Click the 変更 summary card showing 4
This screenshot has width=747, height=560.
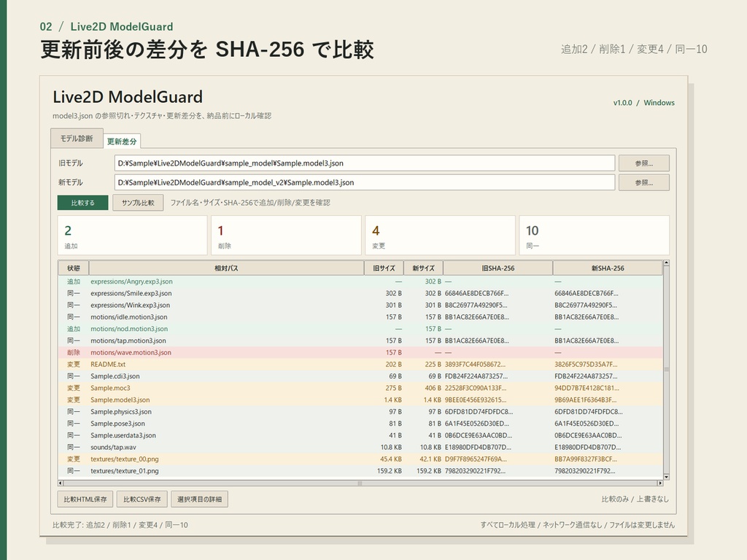point(440,236)
